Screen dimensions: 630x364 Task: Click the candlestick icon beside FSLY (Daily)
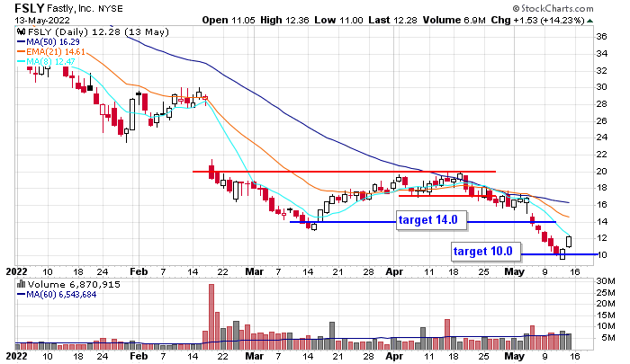tap(22, 31)
